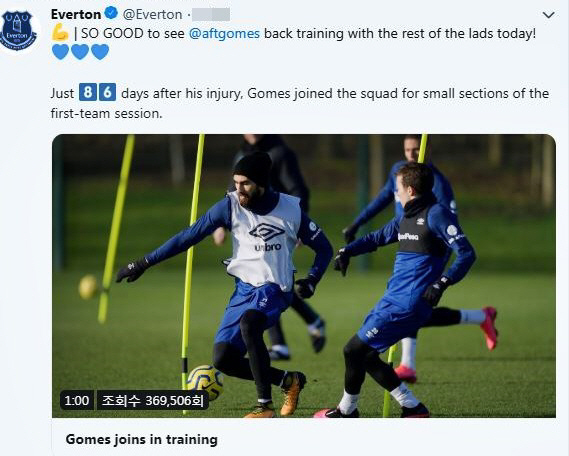
Task: Click the blurred tweet date
Action: coord(211,15)
